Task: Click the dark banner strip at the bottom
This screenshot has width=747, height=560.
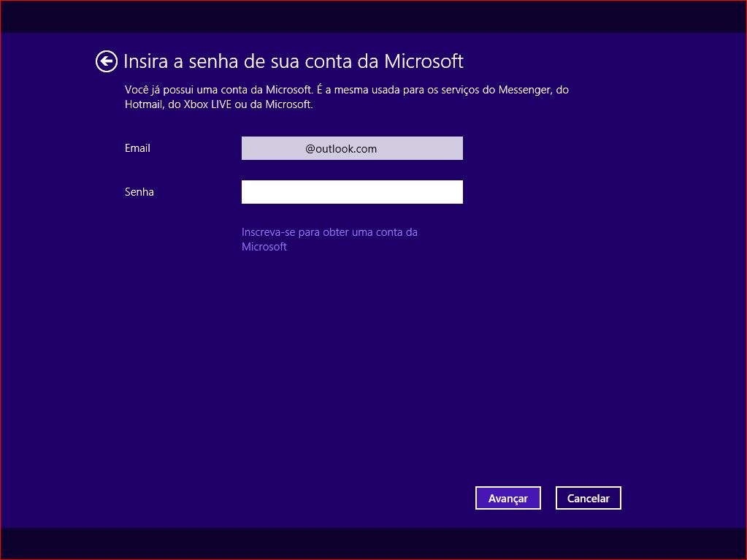Action: tap(374, 543)
